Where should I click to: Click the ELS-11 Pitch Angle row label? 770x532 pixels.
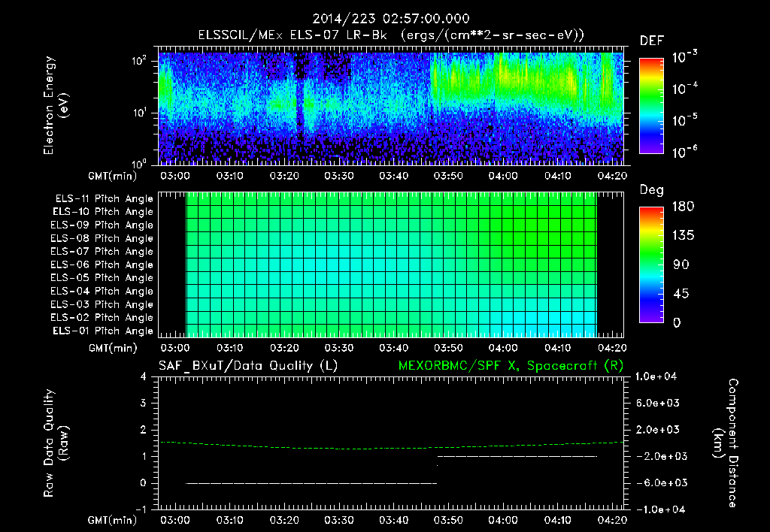coord(104,199)
